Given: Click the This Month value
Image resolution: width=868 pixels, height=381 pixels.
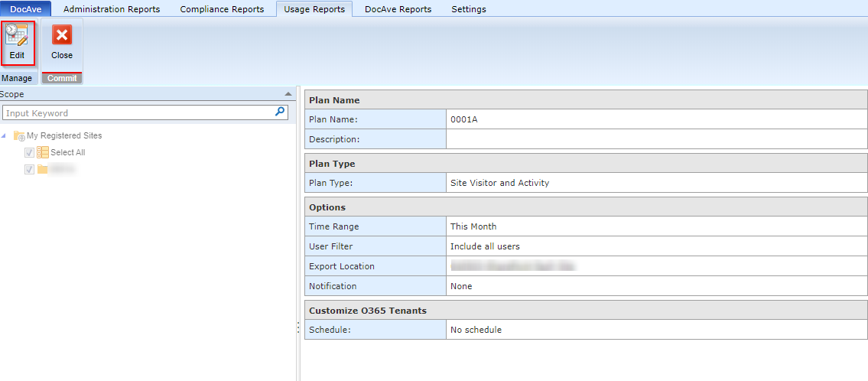Looking at the screenshot, I should click(x=473, y=226).
